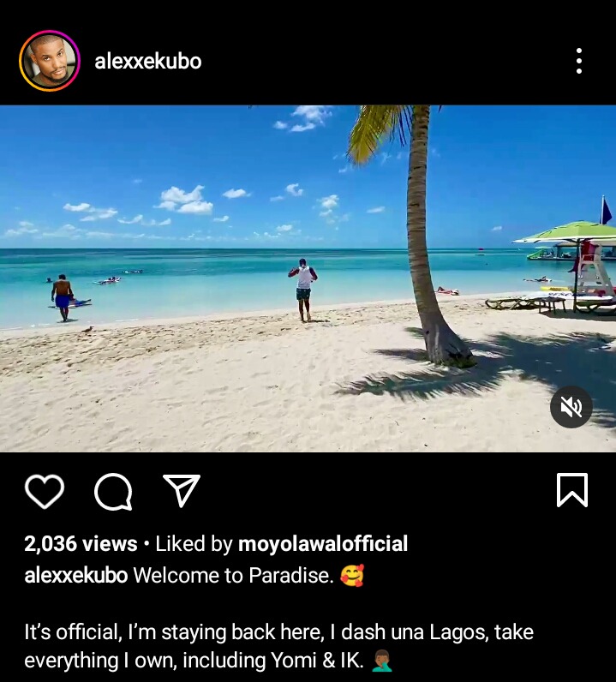Tap alexxekubo's username in the caption
Viewport: 616px width, 682px height.
click(x=76, y=575)
